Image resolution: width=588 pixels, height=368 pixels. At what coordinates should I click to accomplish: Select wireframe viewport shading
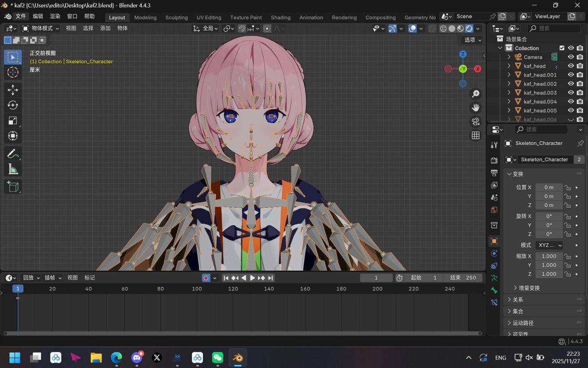click(x=443, y=28)
